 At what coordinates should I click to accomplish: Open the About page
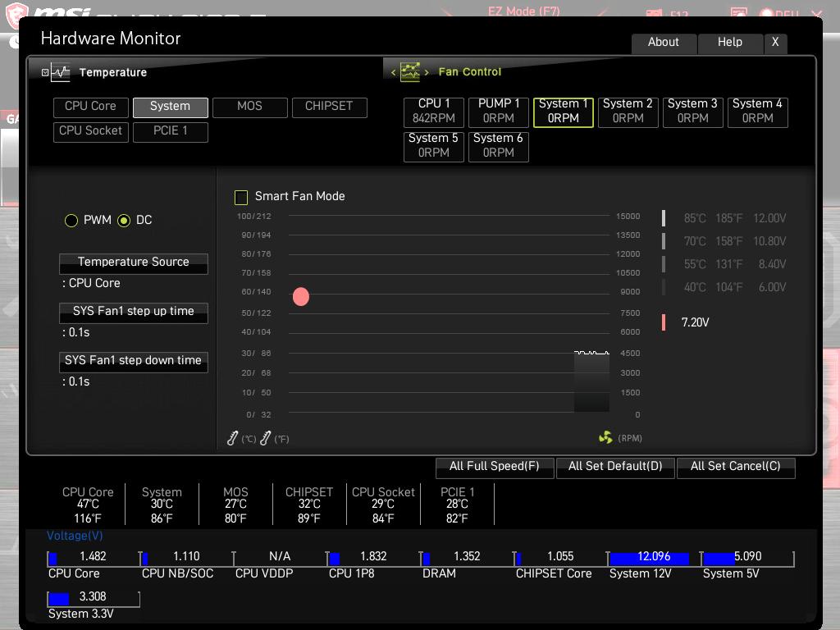pos(664,43)
